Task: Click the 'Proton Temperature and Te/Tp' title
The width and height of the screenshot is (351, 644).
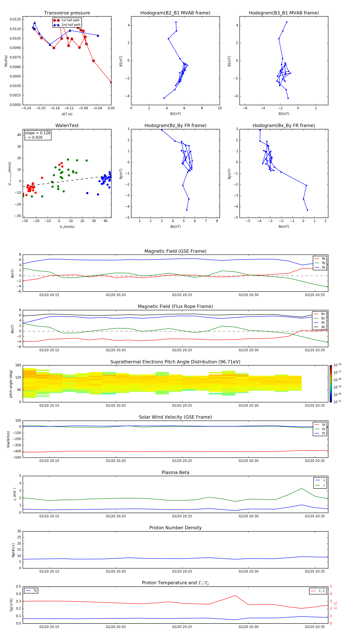Action: 175,583
